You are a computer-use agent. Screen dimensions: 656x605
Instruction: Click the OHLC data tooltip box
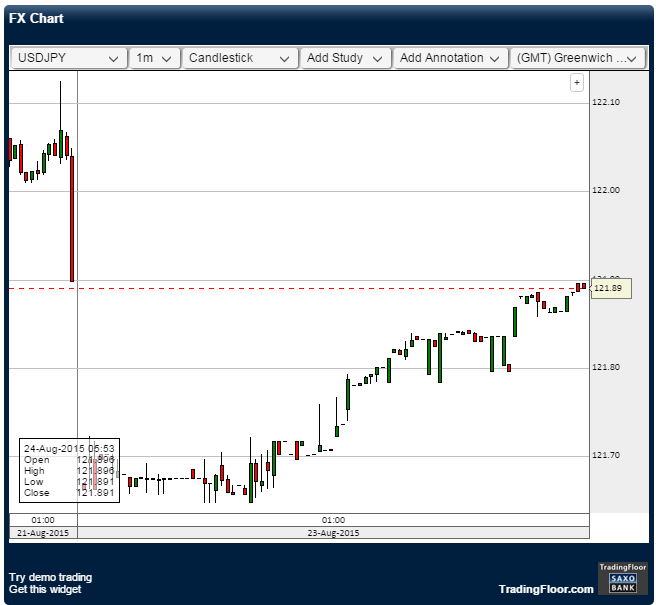[x=69, y=470]
